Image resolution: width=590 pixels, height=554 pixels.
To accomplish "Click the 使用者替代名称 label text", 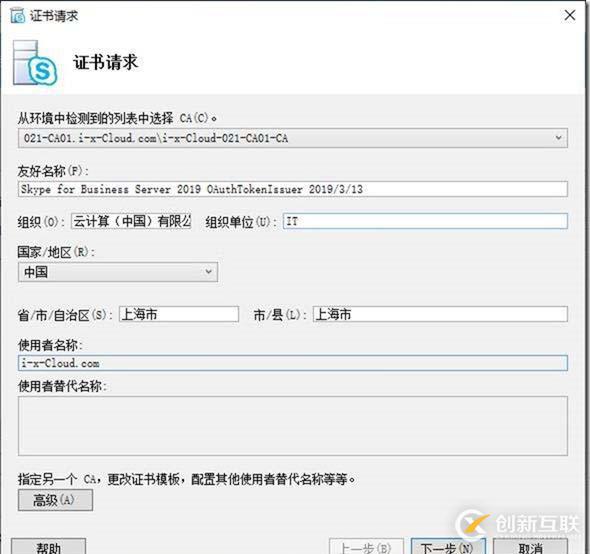I will pyautogui.click(x=62, y=386).
